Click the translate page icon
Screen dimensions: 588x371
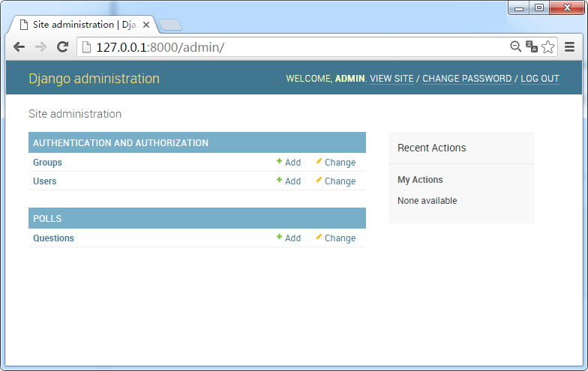[x=531, y=46]
